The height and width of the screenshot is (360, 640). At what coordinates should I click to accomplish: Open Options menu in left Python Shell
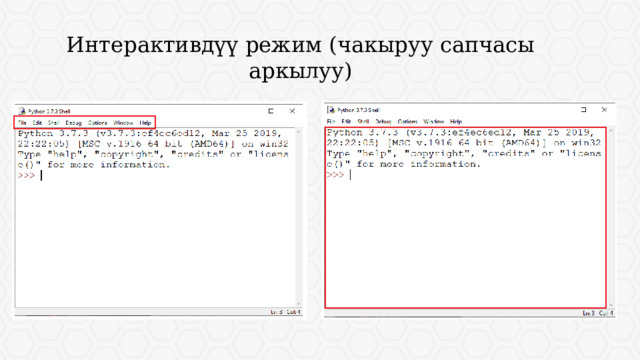point(98,123)
